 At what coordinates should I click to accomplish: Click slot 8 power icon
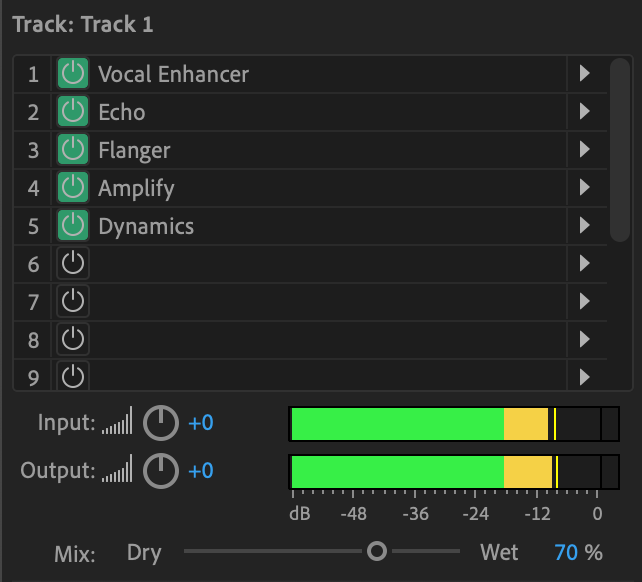(73, 339)
